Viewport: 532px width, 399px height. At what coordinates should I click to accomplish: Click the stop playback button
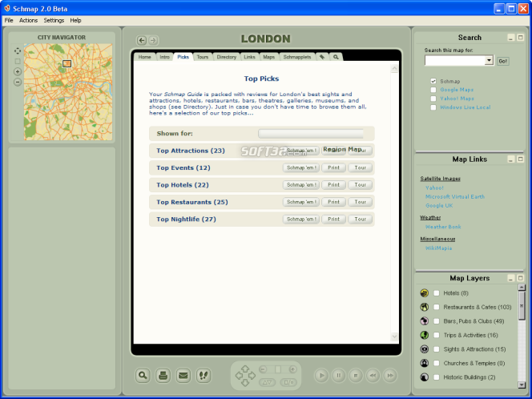point(356,376)
